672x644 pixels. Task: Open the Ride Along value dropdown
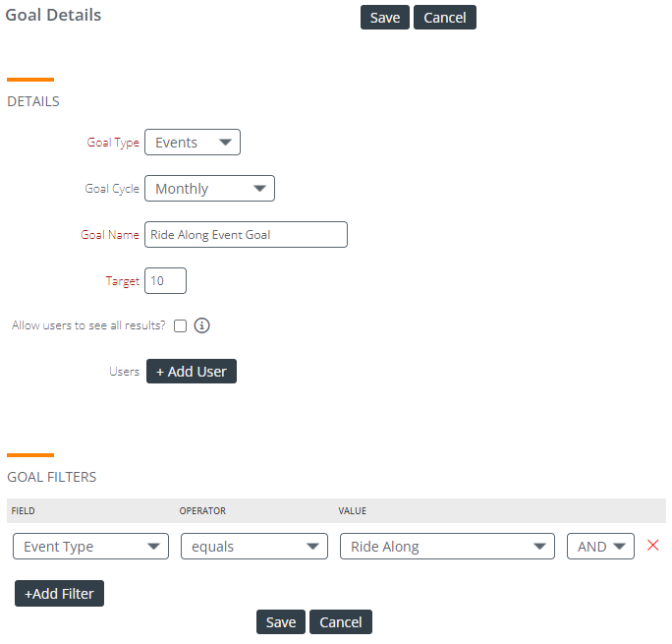click(x=447, y=547)
